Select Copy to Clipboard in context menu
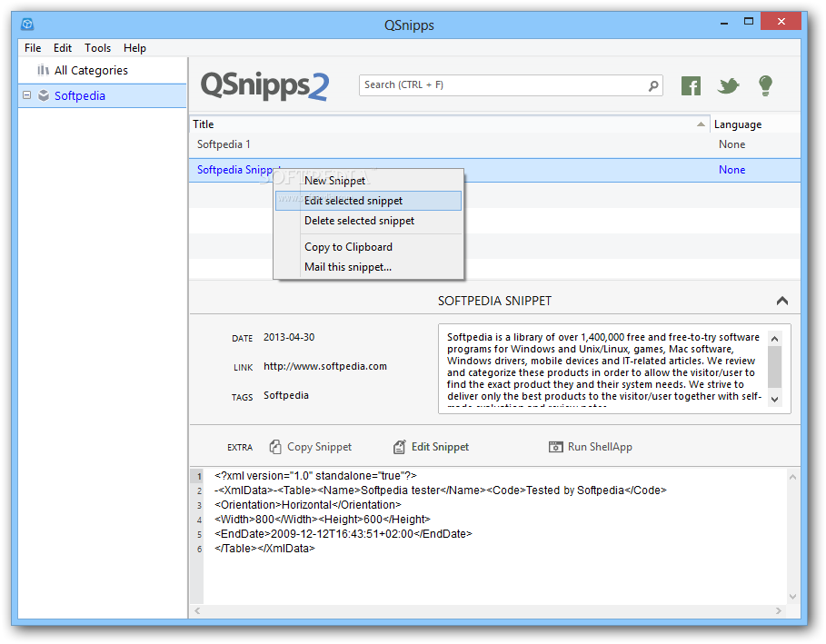 [x=368, y=247]
